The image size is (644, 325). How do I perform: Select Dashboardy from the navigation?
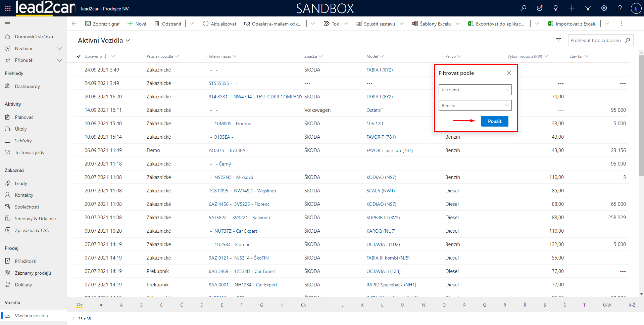[x=27, y=86]
